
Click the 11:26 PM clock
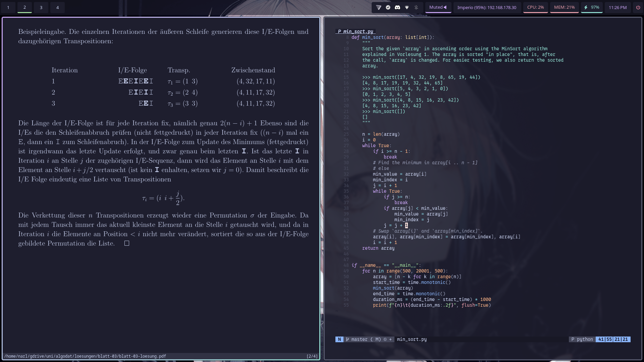[x=618, y=7]
